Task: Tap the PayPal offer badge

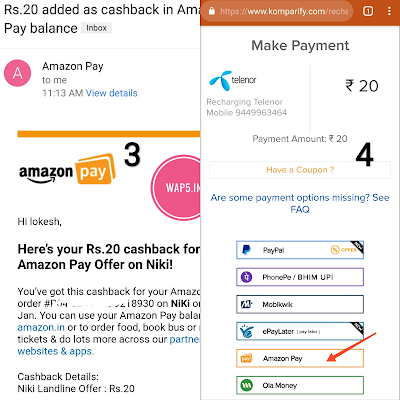Action: click(x=343, y=250)
